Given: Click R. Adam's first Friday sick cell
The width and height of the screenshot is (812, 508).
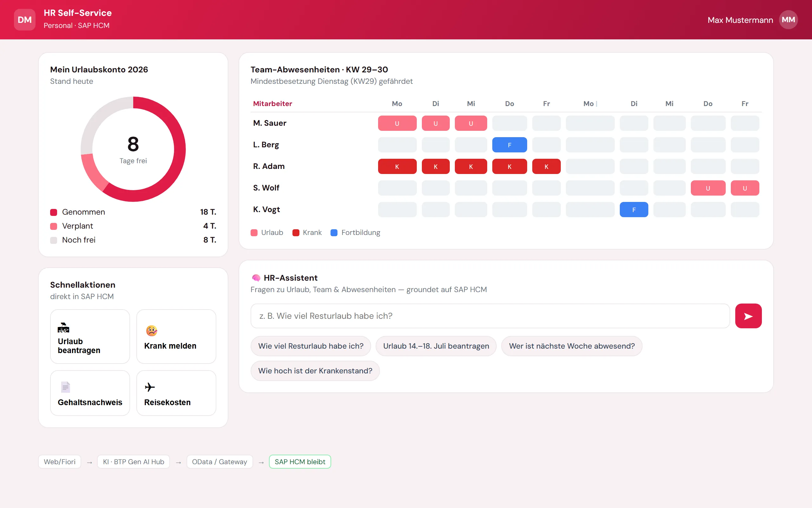Looking at the screenshot, I should click(x=546, y=166).
